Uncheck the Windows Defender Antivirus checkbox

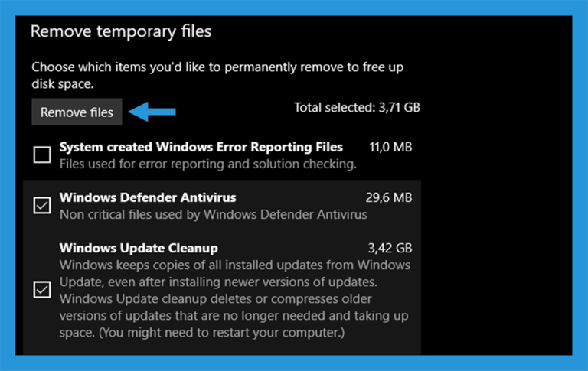tap(42, 205)
